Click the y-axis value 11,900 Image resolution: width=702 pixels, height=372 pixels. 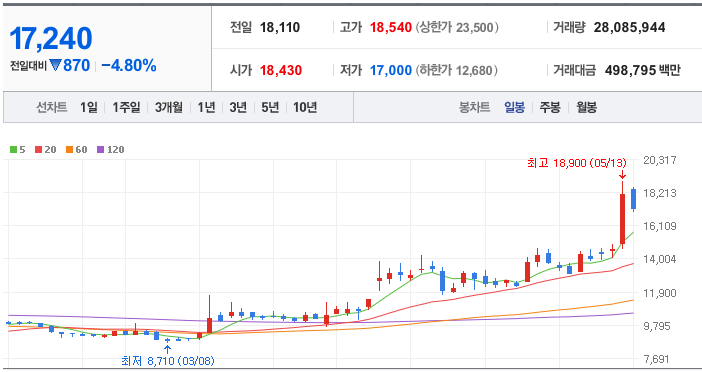[660, 293]
